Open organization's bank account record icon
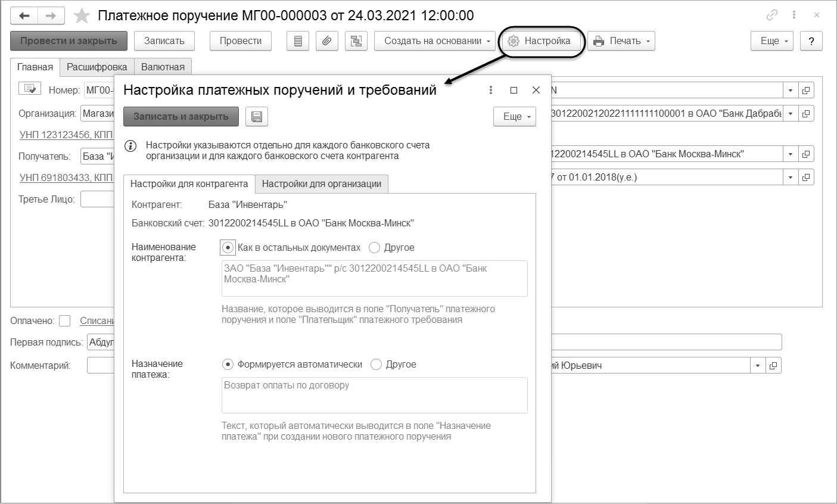 click(806, 113)
